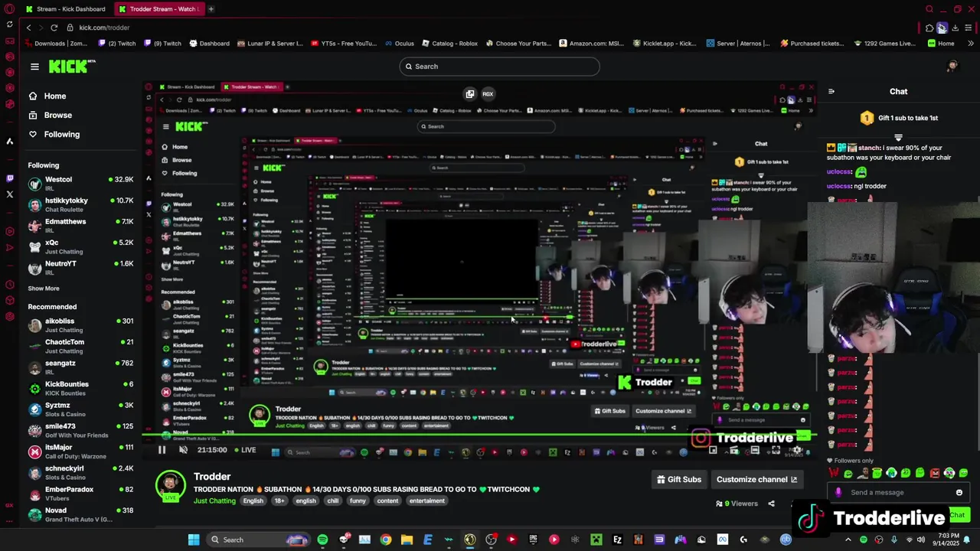Image resolution: width=980 pixels, height=551 pixels.
Task: Click the 9 Viewers count
Action: coord(736,504)
